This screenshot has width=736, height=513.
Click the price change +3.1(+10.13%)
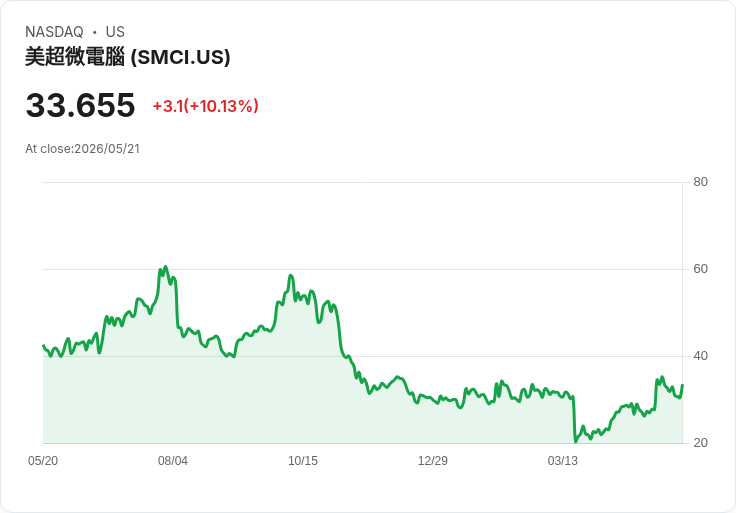(206, 106)
